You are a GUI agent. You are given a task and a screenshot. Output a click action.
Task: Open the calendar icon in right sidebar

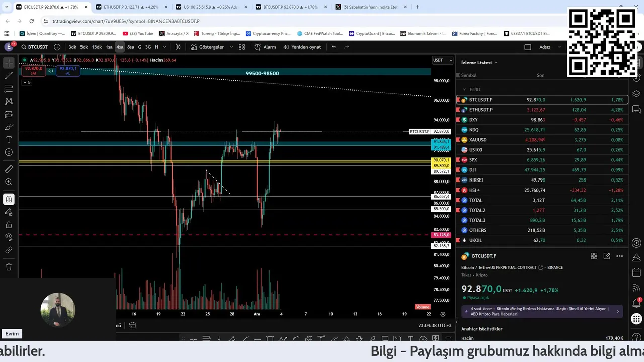(x=636, y=273)
